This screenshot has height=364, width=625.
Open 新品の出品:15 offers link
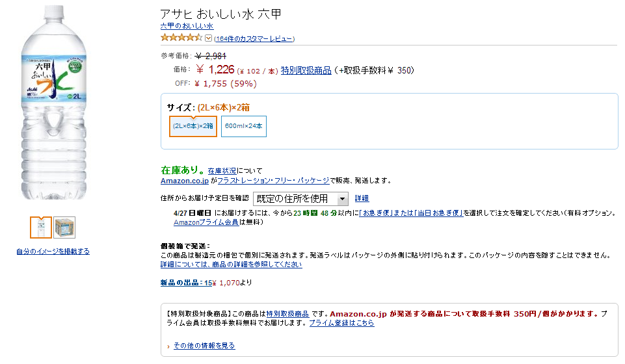coord(186,283)
